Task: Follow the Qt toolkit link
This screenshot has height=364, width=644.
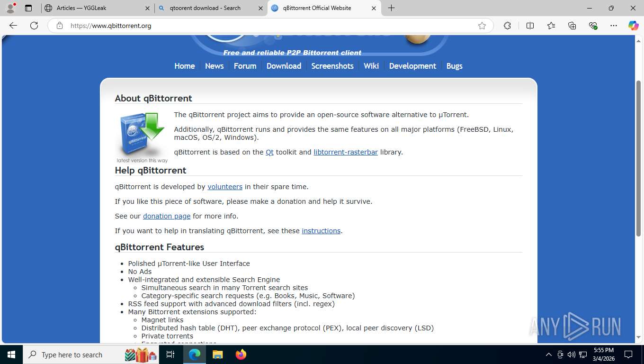Action: [269, 152]
